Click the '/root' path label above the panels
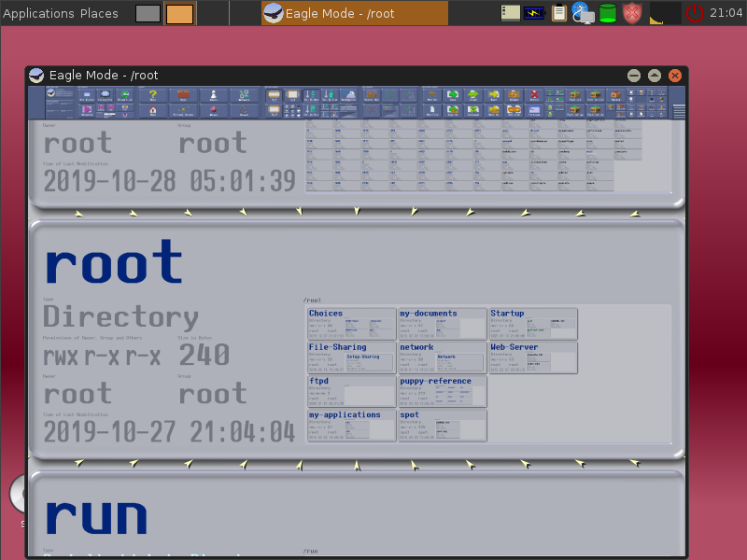Screen dimensions: 747x560 312,300
